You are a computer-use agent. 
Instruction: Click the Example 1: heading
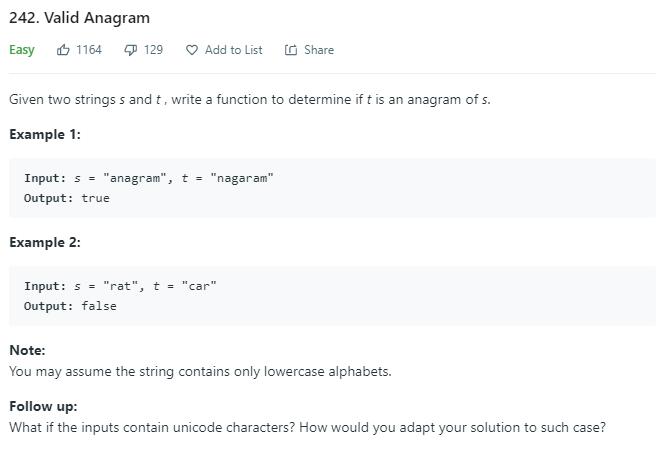[x=45, y=135]
